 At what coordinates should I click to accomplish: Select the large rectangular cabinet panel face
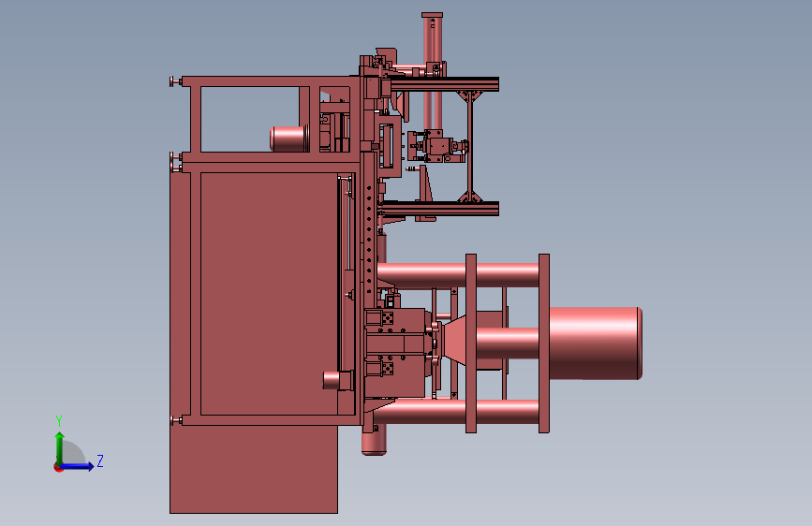[269, 294]
